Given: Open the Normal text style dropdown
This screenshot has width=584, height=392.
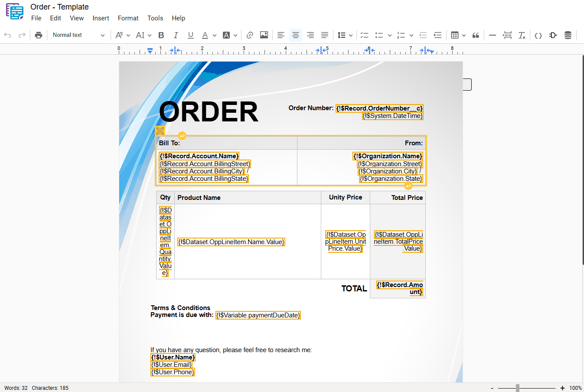Looking at the screenshot, I should pyautogui.click(x=78, y=35).
